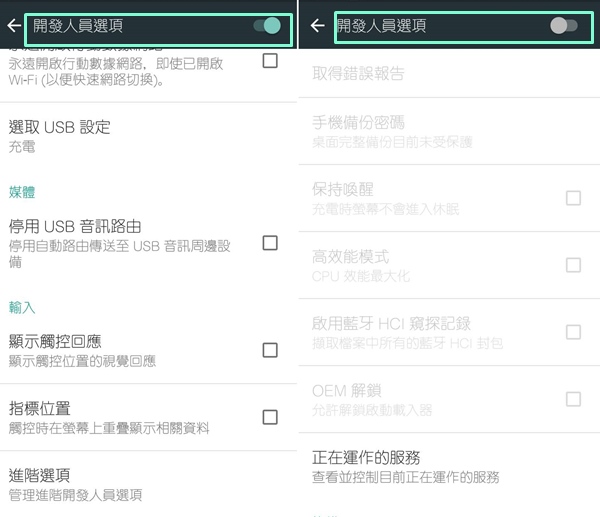Tap the 輸入 section header
The image size is (600, 517).
click(22, 307)
